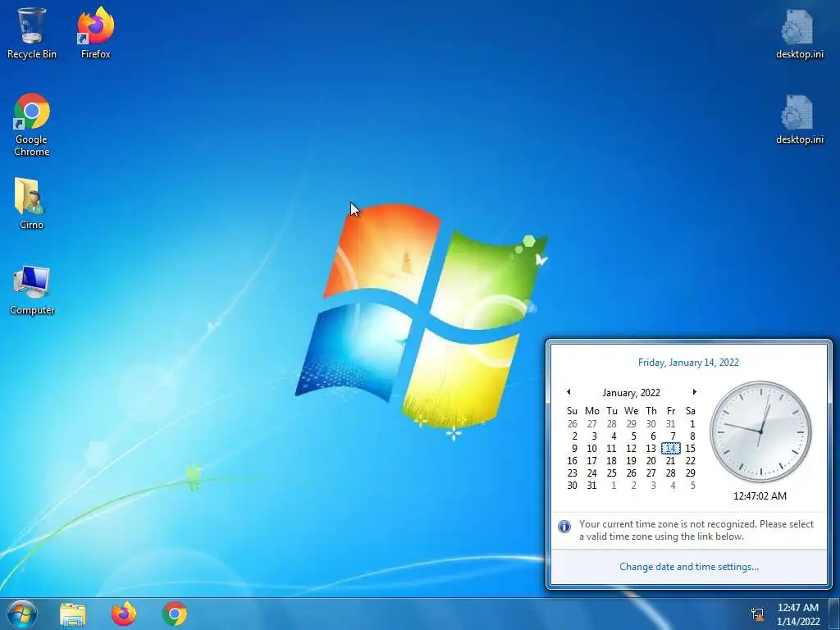Select December 26 in grayed calendar row
The image size is (840, 630).
pyautogui.click(x=572, y=424)
